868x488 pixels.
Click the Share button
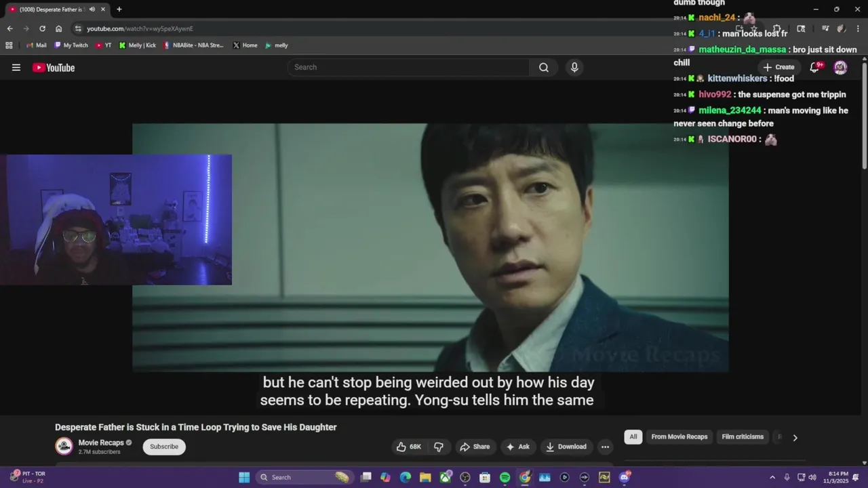click(475, 447)
